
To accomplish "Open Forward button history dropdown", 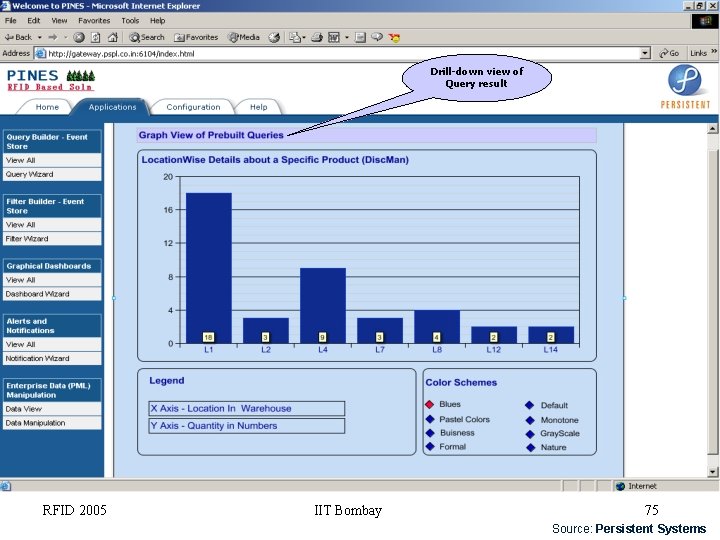I will point(65,37).
